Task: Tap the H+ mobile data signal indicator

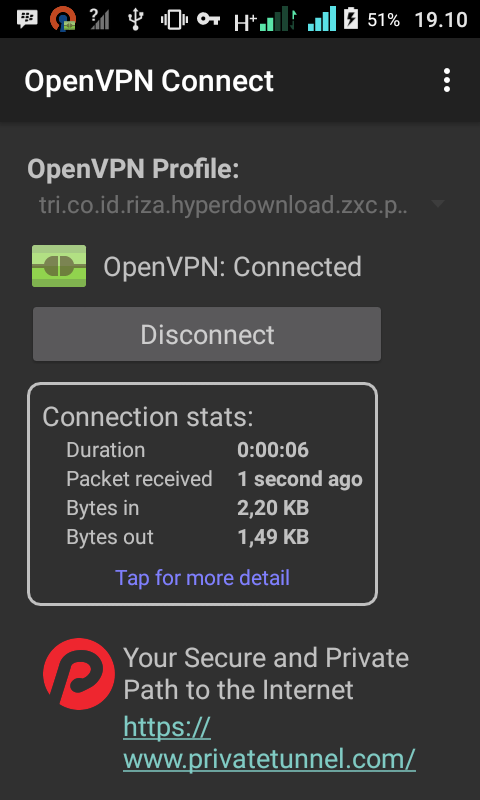Action: pyautogui.click(x=265, y=19)
